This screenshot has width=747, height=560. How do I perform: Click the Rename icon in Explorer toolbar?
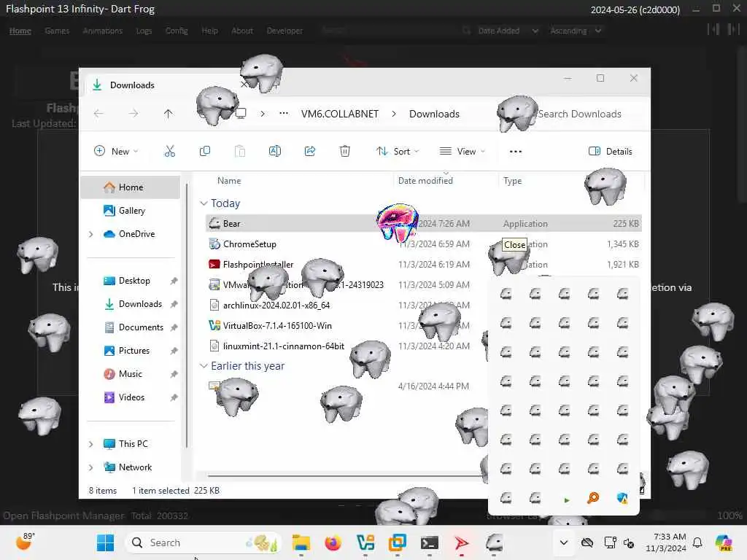(x=275, y=152)
